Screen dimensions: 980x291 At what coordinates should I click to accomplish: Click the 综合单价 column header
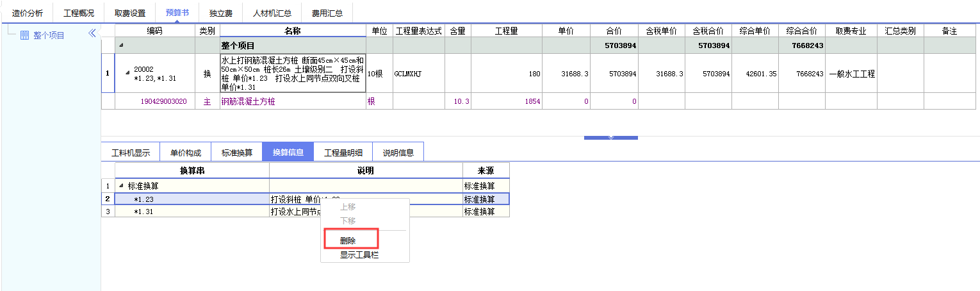(x=755, y=31)
